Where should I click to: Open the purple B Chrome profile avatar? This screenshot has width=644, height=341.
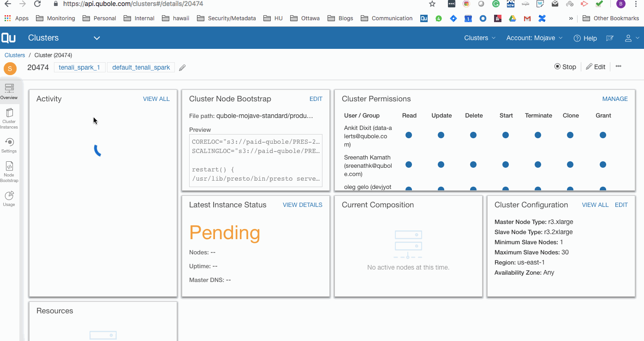(x=621, y=4)
